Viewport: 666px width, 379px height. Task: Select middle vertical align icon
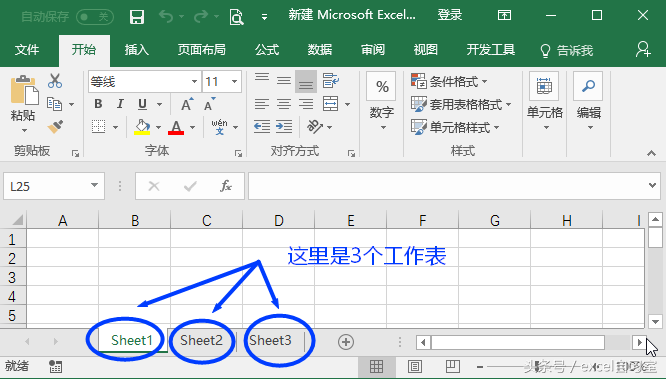pyautogui.click(x=284, y=81)
